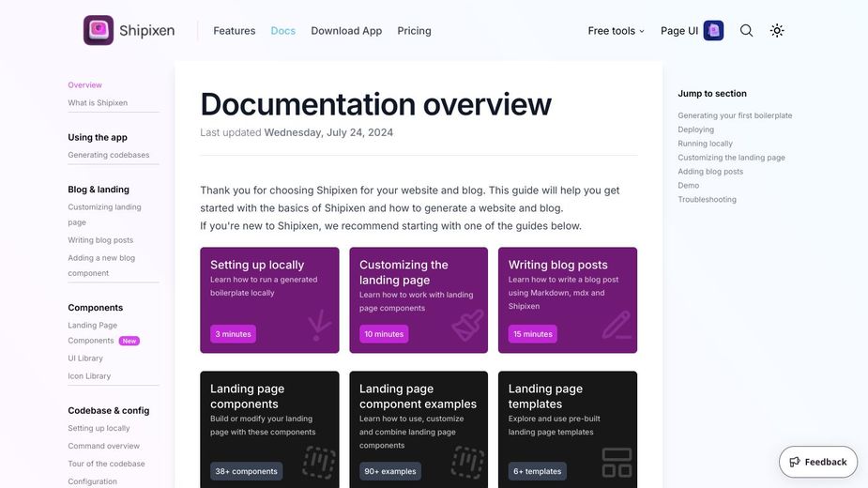Open the Features menu item

tap(234, 31)
